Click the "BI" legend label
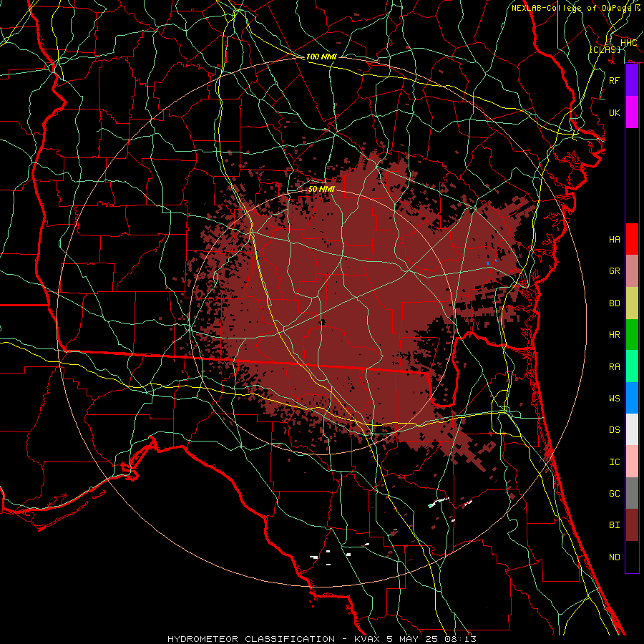 click(x=614, y=525)
